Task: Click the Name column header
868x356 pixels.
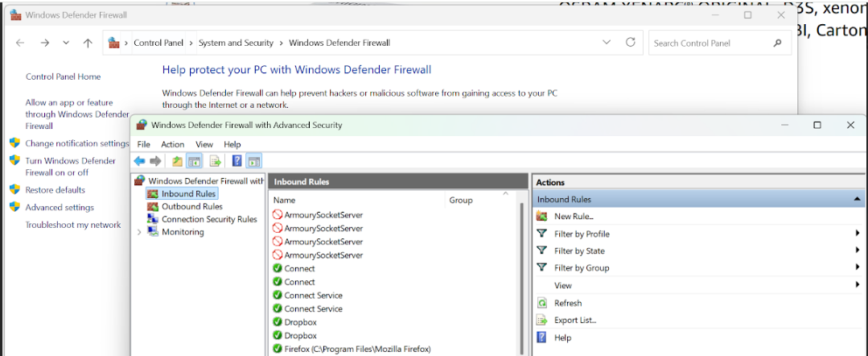Action: 284,200
